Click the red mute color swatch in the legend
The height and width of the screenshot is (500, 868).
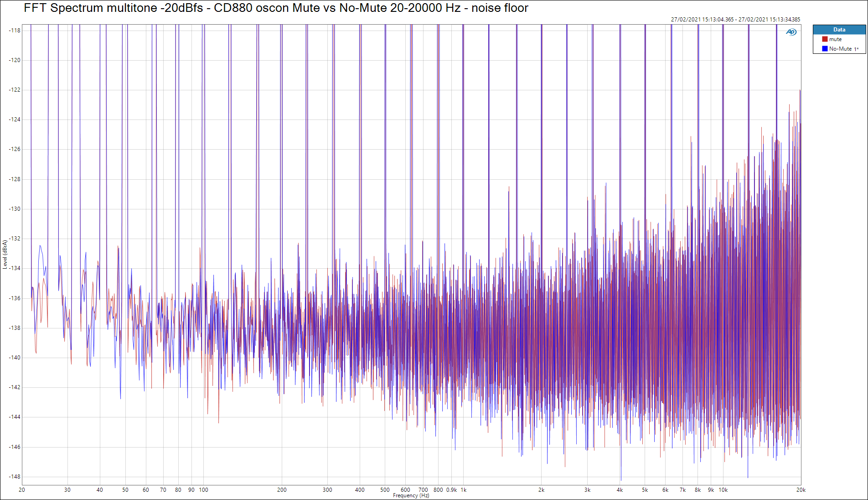pos(825,39)
